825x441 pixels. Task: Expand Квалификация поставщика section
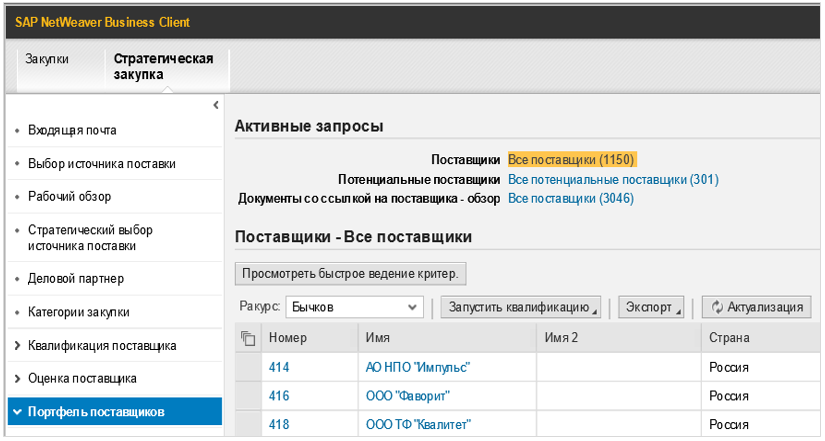click(102, 346)
